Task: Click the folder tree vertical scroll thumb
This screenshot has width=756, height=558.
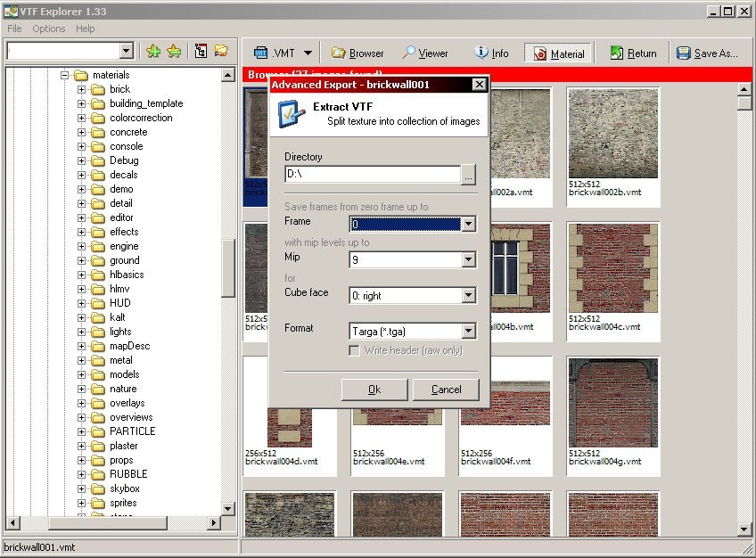Action: point(228,268)
